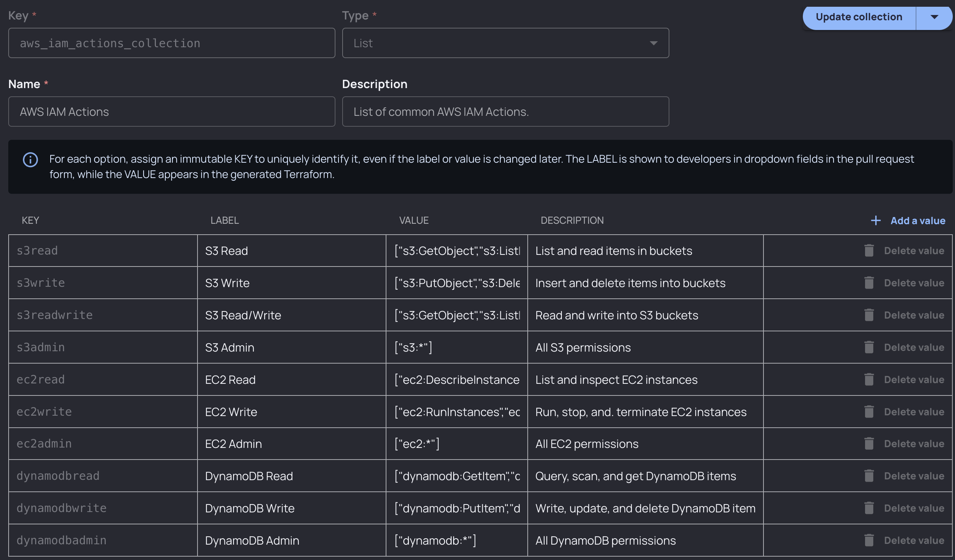Image resolution: width=955 pixels, height=560 pixels.
Task: Edit the EC2 Admin label cell
Action: [292, 443]
